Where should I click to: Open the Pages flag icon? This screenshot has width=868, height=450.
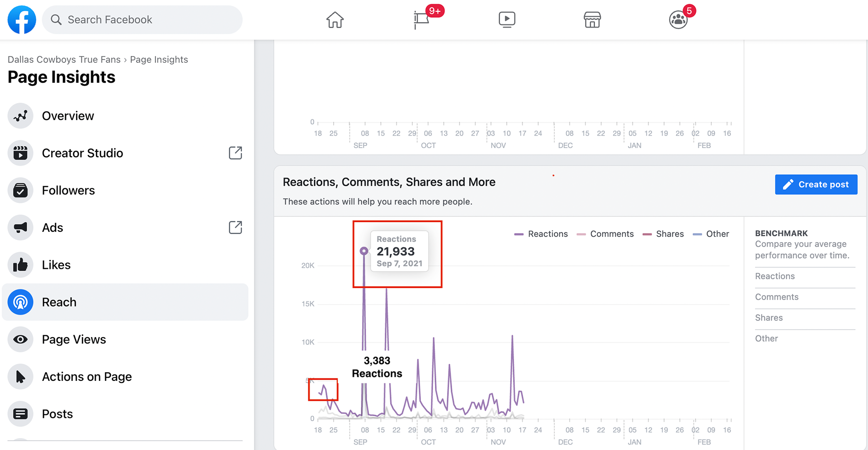(x=421, y=19)
